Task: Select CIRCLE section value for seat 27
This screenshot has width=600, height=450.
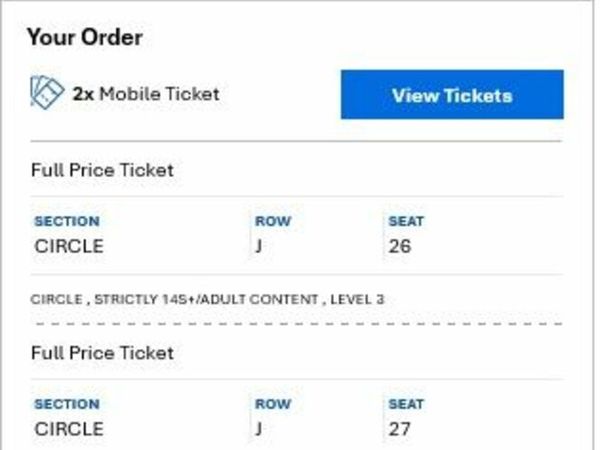Action: pos(69,429)
